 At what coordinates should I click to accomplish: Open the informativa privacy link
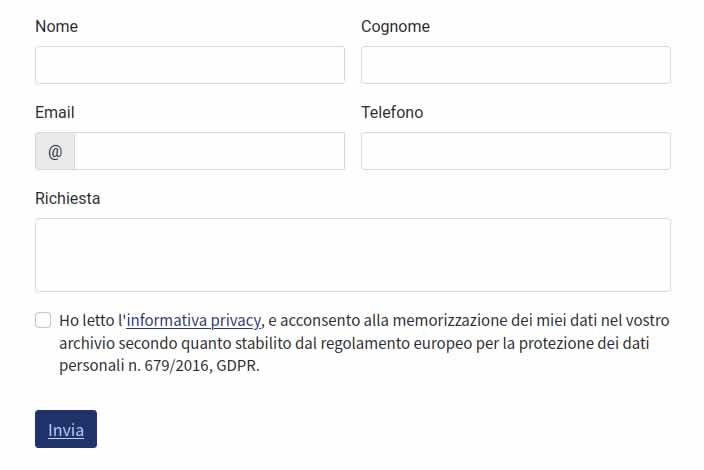tap(194, 321)
